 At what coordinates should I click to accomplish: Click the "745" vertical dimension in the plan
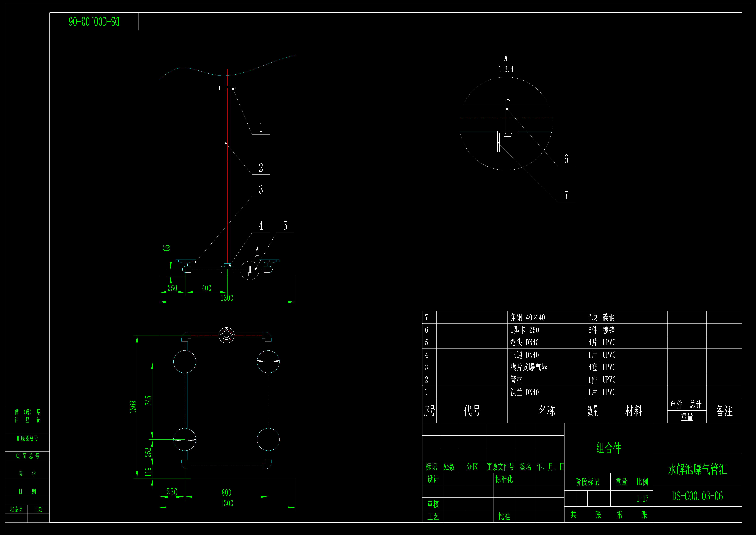click(148, 400)
